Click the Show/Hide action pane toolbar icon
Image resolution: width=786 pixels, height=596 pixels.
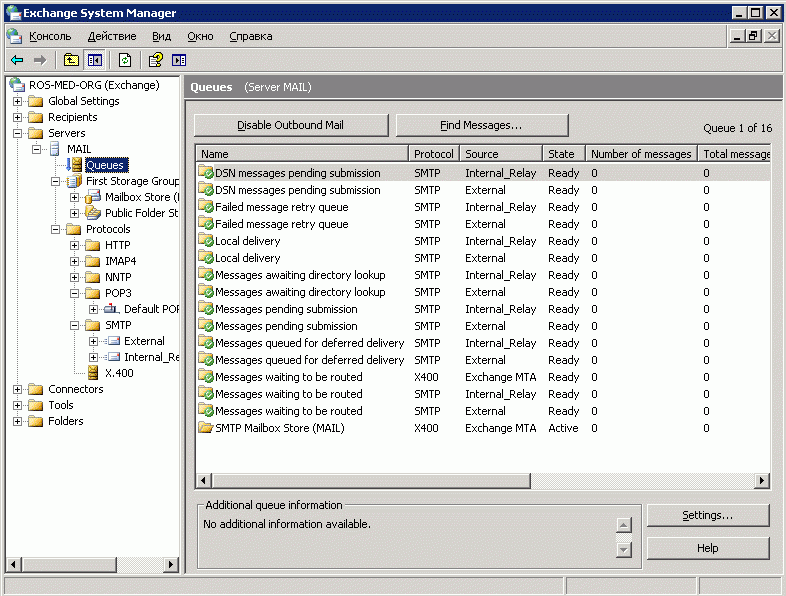point(179,61)
